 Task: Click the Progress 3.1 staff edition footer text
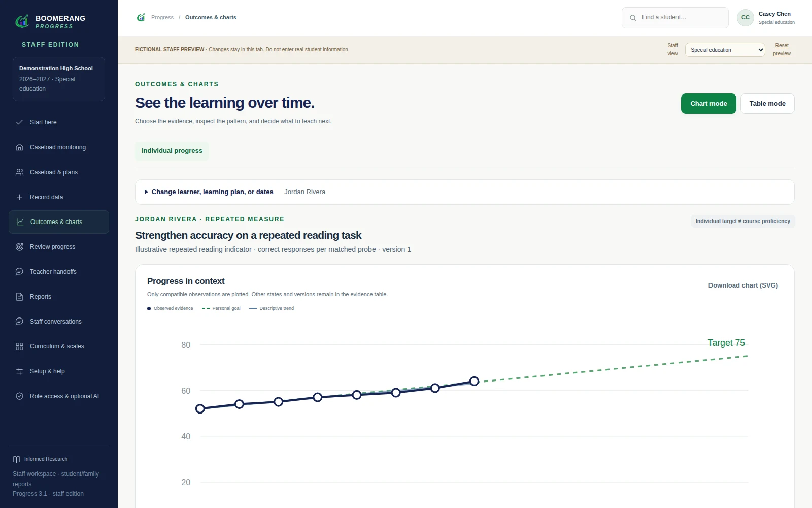(x=48, y=494)
